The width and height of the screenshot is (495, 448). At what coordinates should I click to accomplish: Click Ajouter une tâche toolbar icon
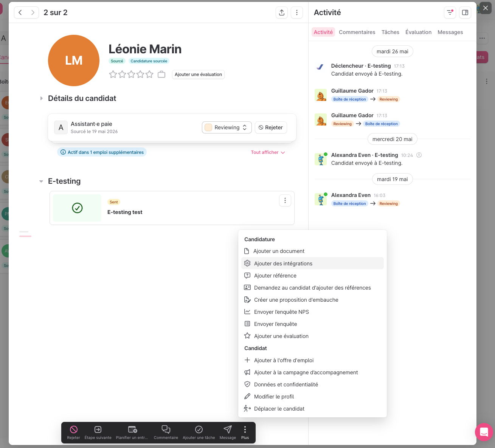(199, 432)
